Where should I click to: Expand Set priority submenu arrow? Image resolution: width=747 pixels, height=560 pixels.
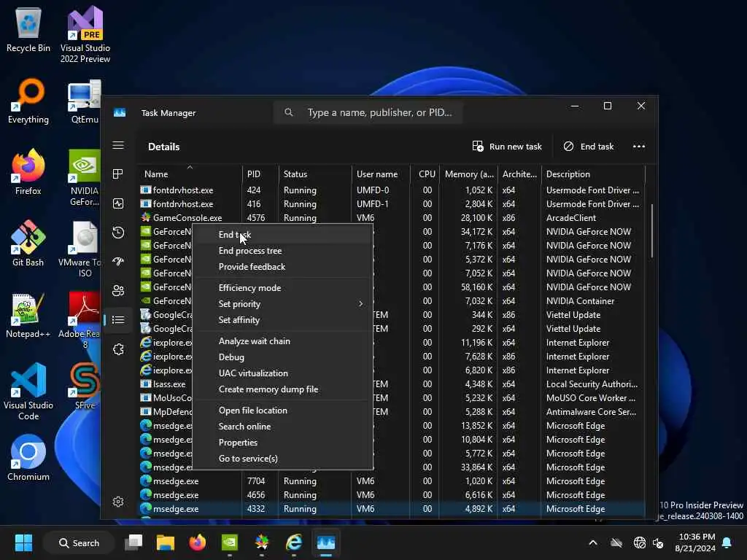click(x=360, y=304)
